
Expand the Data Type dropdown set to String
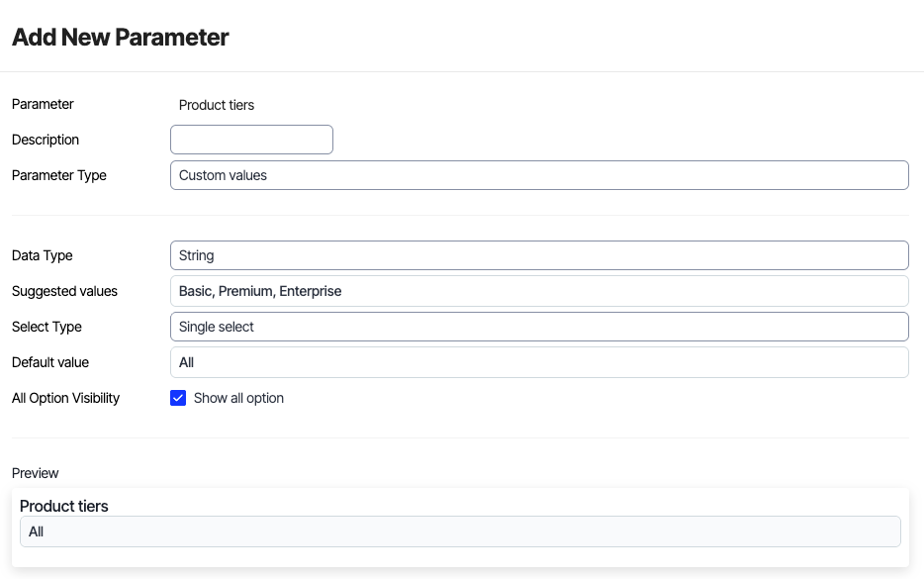click(539, 255)
